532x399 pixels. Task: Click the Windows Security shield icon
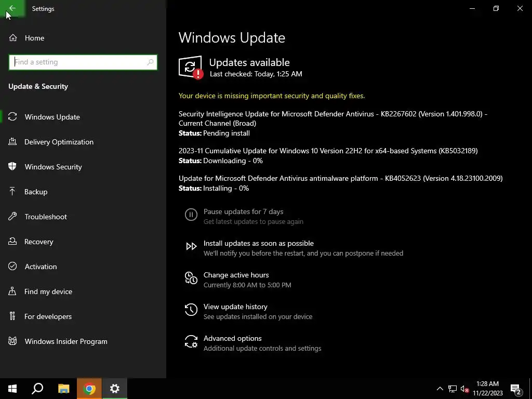click(x=12, y=167)
